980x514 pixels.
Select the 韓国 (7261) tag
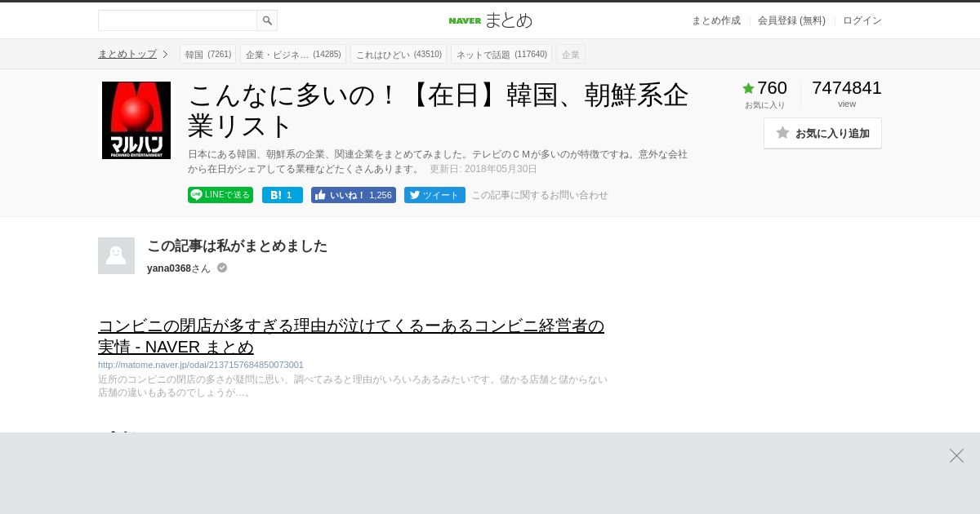click(x=207, y=55)
